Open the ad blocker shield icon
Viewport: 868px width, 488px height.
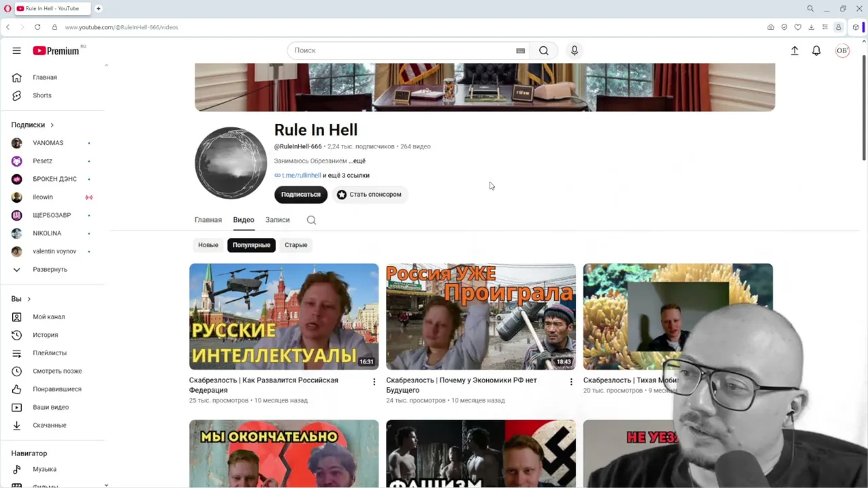[784, 27]
